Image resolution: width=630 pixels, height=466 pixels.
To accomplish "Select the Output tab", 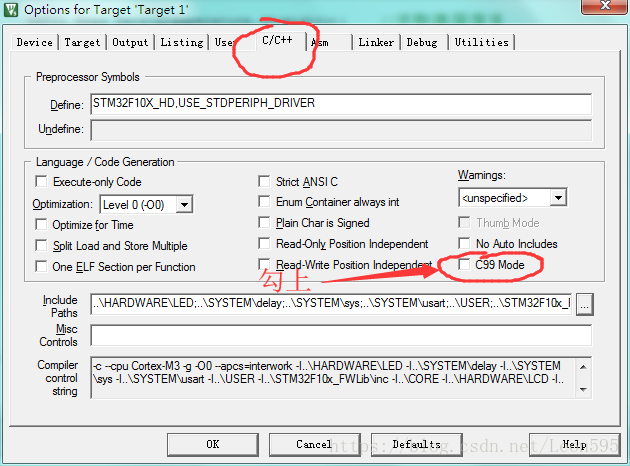I will pyautogui.click(x=130, y=42).
